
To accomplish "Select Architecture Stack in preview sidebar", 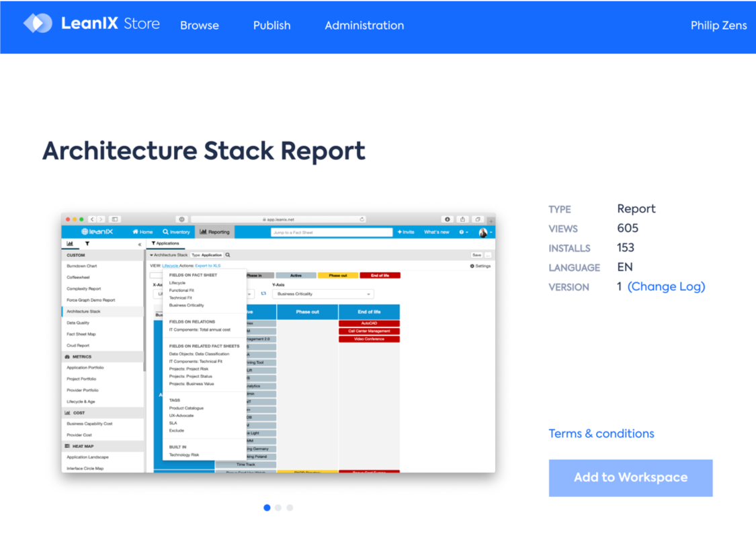I will [83, 311].
